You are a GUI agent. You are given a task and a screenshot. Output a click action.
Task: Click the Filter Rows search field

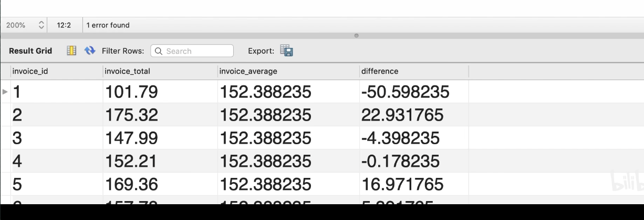[x=192, y=51]
